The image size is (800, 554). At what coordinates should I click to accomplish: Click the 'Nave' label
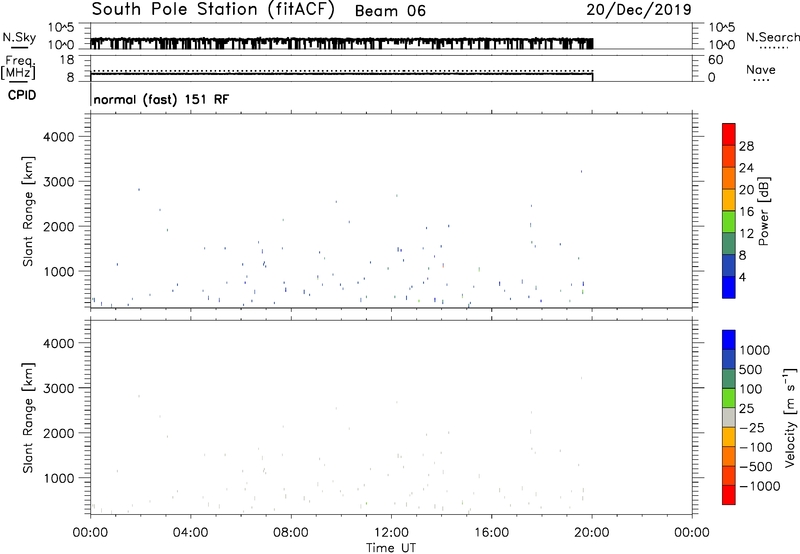761,69
